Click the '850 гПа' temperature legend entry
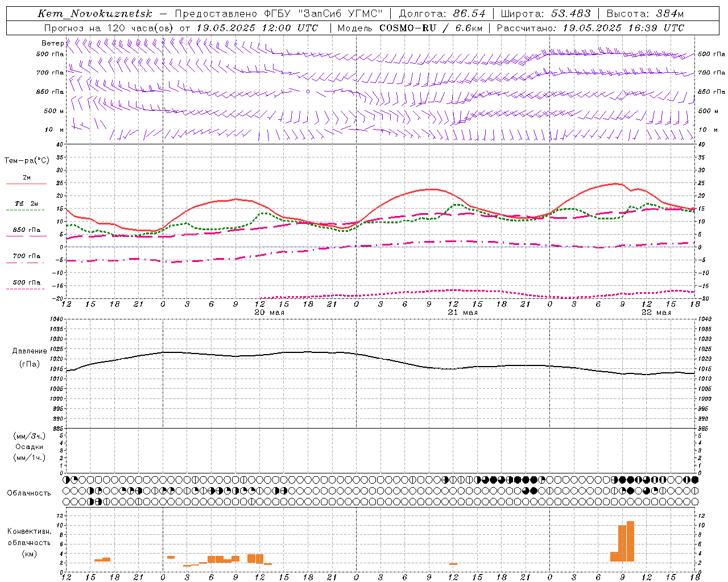 click(26, 230)
